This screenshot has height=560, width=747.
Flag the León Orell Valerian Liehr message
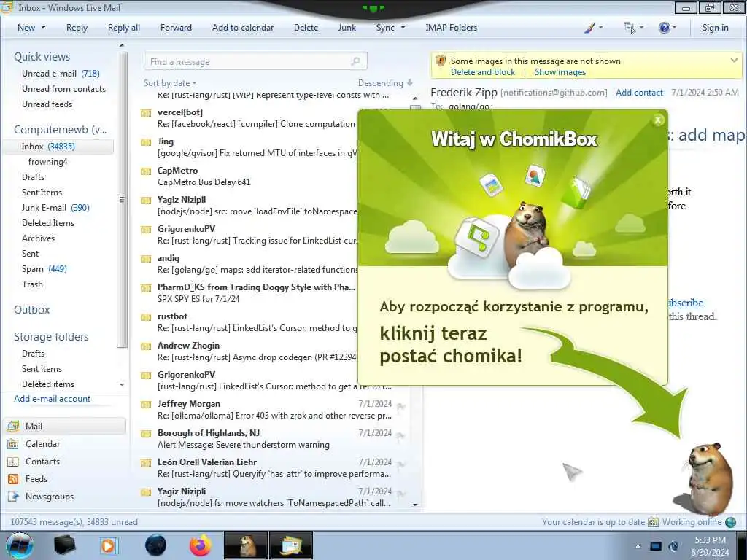(401, 464)
